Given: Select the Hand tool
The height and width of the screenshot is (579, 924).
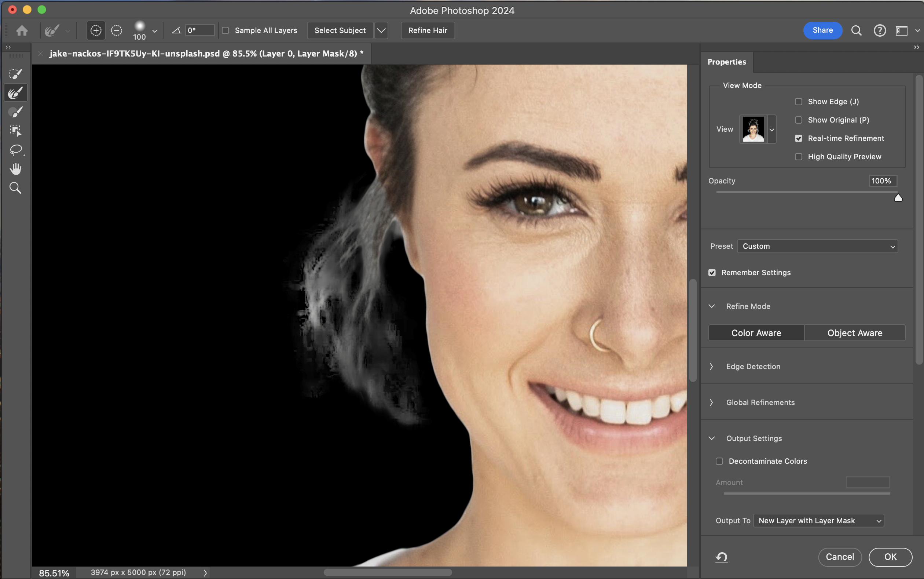Looking at the screenshot, I should 15,169.
